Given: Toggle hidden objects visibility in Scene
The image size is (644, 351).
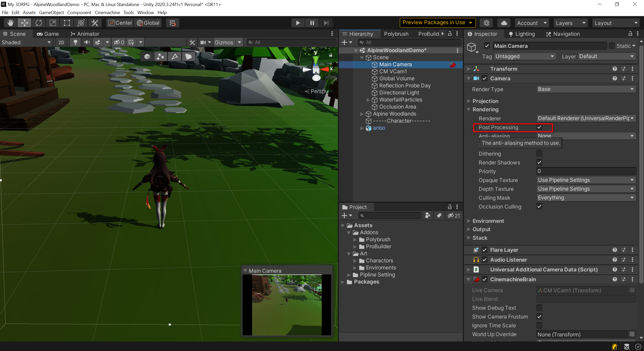Looking at the screenshot, I should pos(119,42).
